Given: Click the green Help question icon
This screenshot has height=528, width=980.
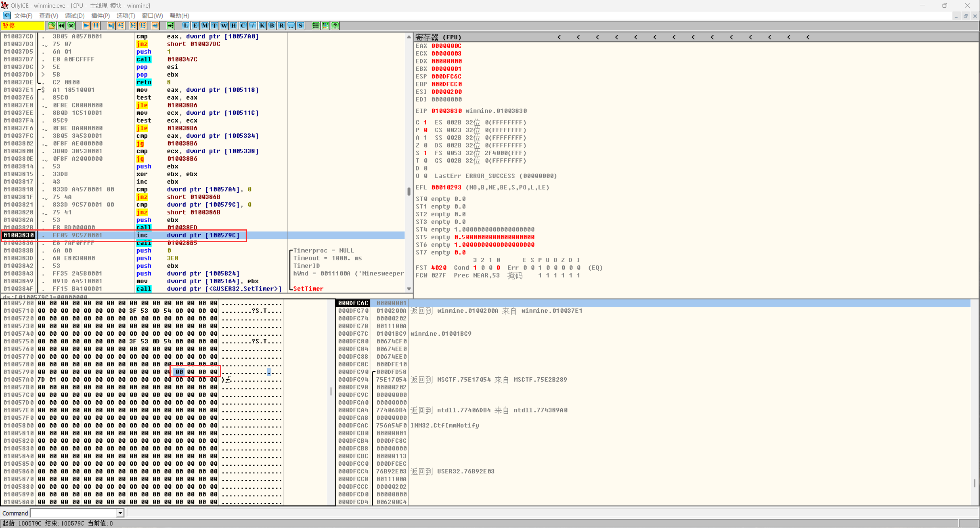Looking at the screenshot, I should point(335,26).
